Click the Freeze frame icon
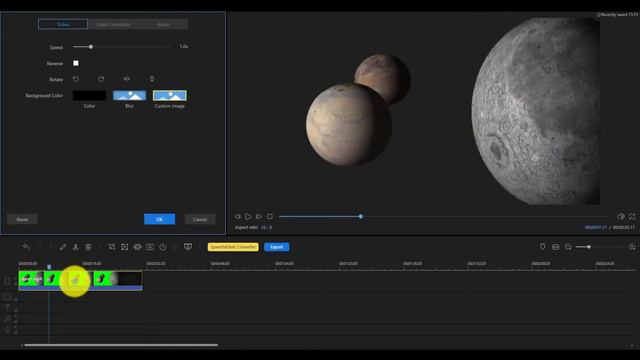Viewport: 640px width, 360px height. (x=150, y=247)
